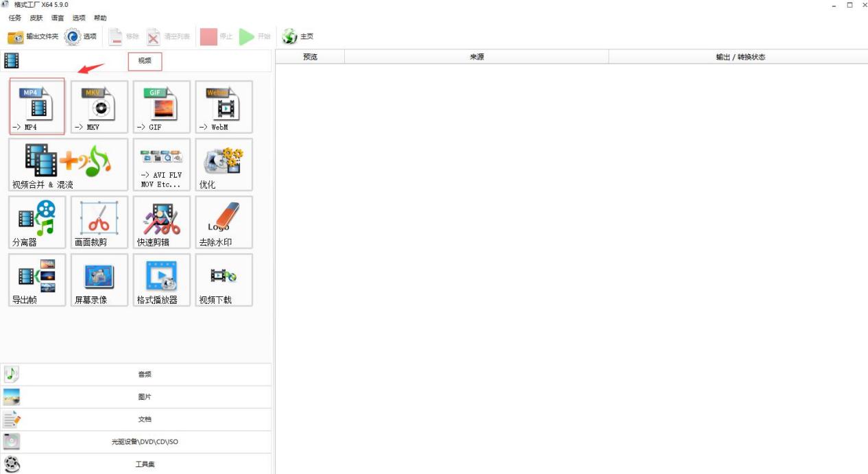The height and width of the screenshot is (474, 868).
Task: Choose the MKV conversion icon
Action: 99,106
